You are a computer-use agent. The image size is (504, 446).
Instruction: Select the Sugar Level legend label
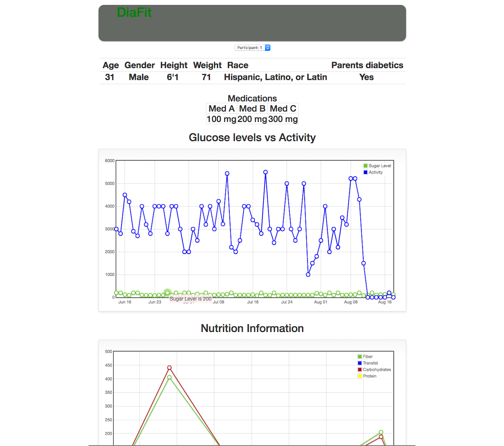[379, 166]
